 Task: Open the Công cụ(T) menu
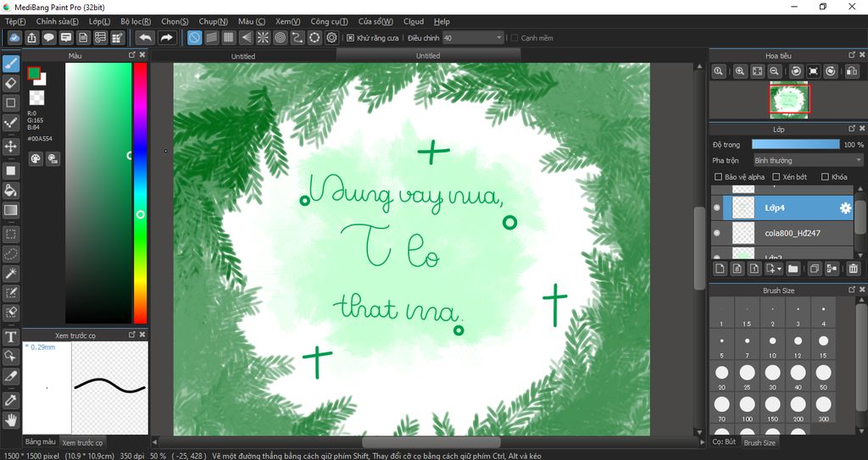click(x=329, y=21)
